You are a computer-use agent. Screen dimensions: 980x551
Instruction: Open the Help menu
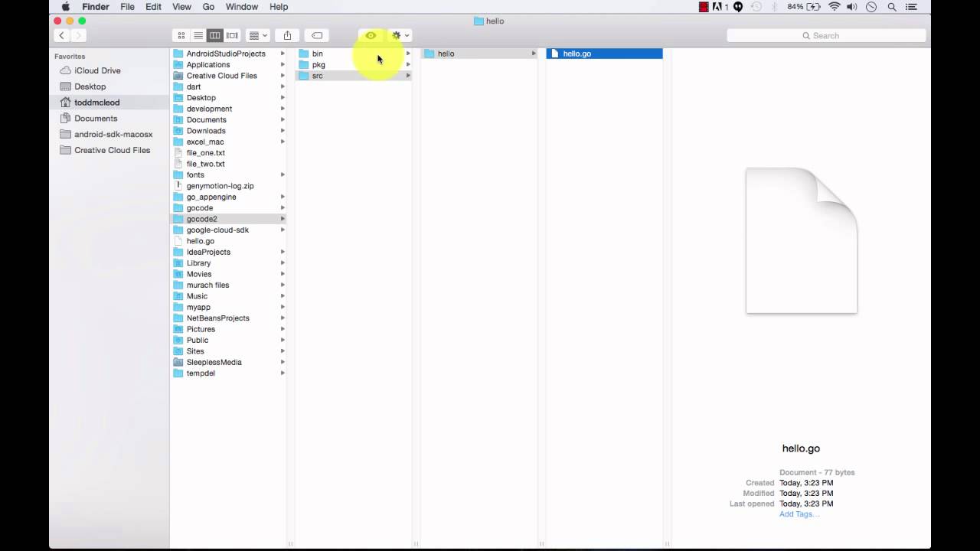pyautogui.click(x=279, y=7)
